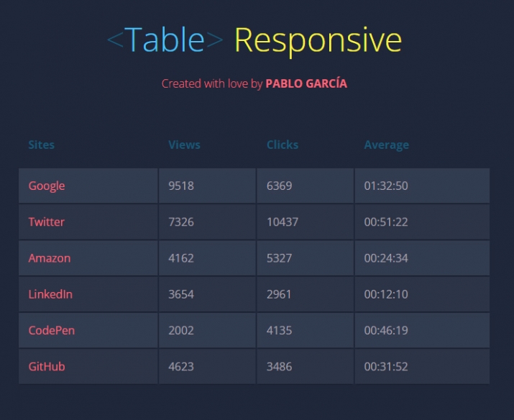Open the Google site link
Image resolution: width=514 pixels, height=420 pixels.
(x=47, y=186)
